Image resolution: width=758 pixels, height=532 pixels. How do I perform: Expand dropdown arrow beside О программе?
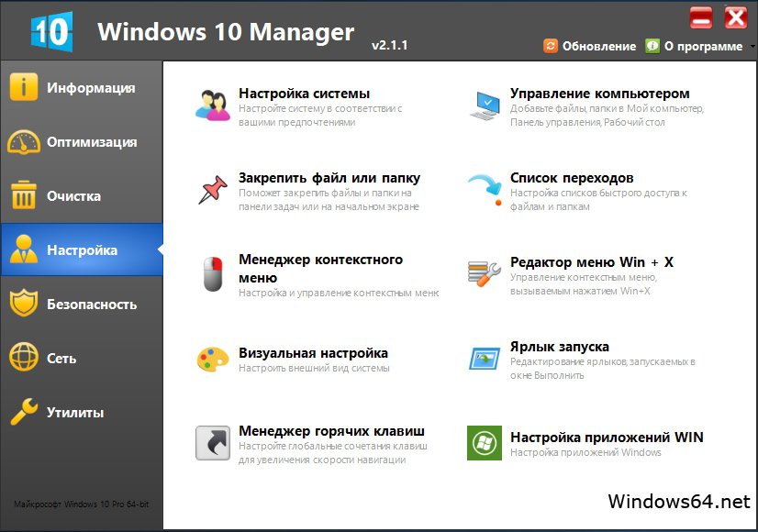[752, 47]
